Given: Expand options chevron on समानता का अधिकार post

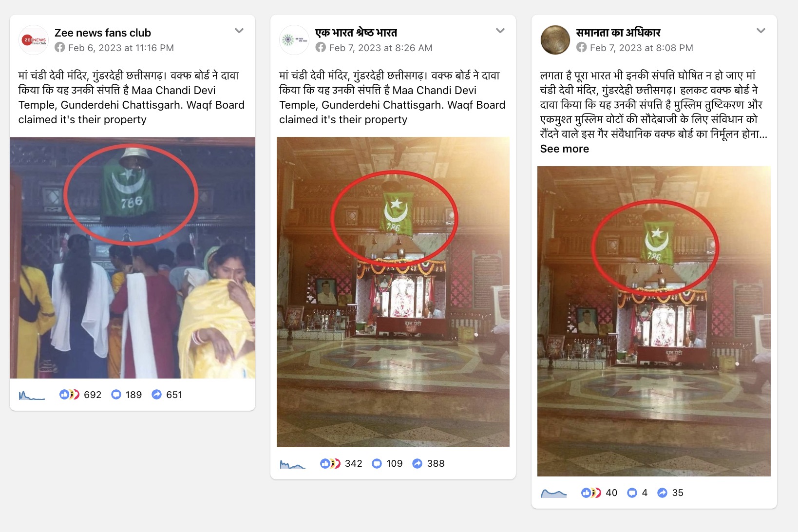Looking at the screenshot, I should click(x=761, y=31).
